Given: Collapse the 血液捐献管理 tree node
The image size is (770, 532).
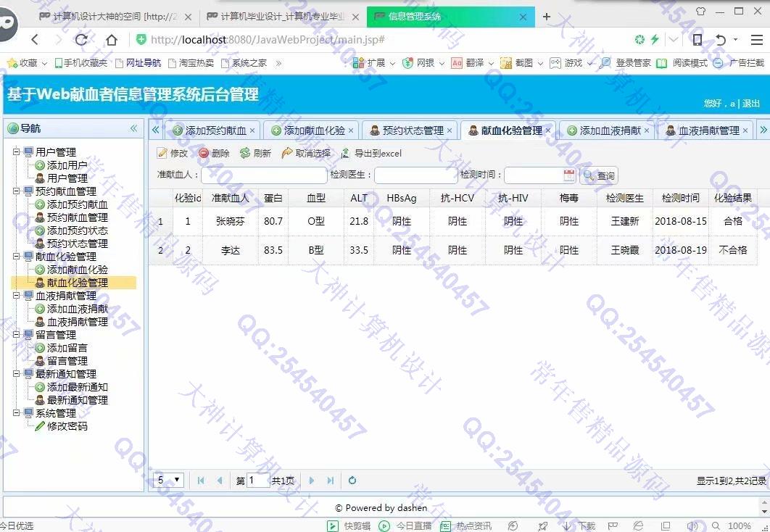Looking at the screenshot, I should tap(16, 296).
